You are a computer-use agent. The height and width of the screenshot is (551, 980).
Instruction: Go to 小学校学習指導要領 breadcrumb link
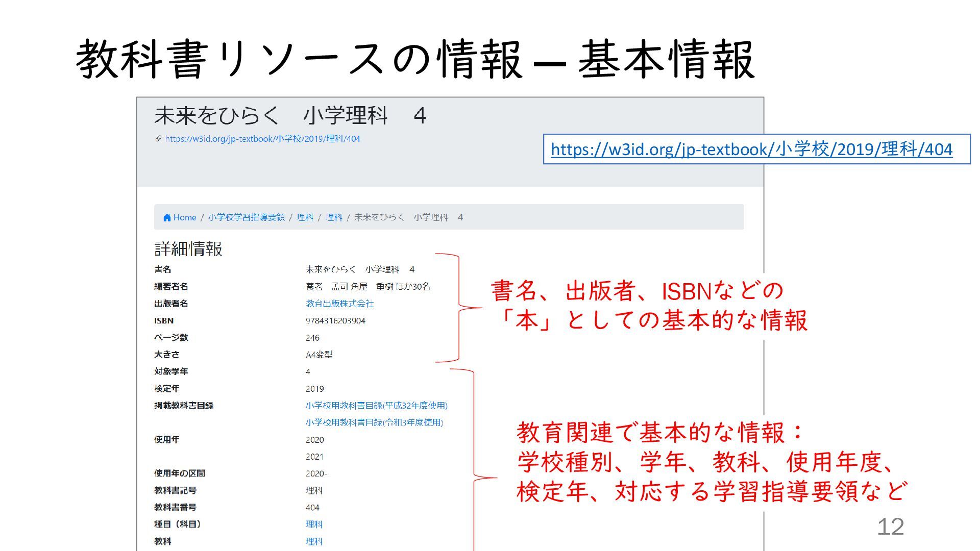click(246, 218)
